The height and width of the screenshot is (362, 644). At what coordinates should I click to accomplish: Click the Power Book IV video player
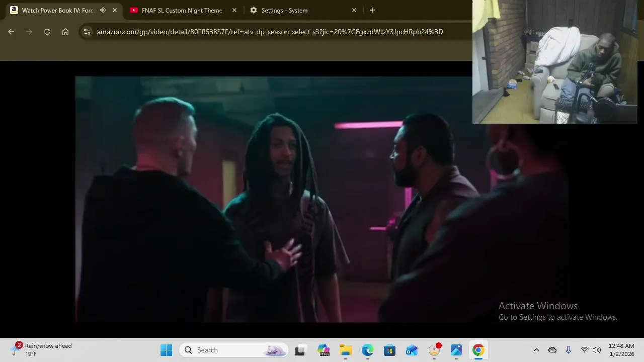[x=322, y=199]
